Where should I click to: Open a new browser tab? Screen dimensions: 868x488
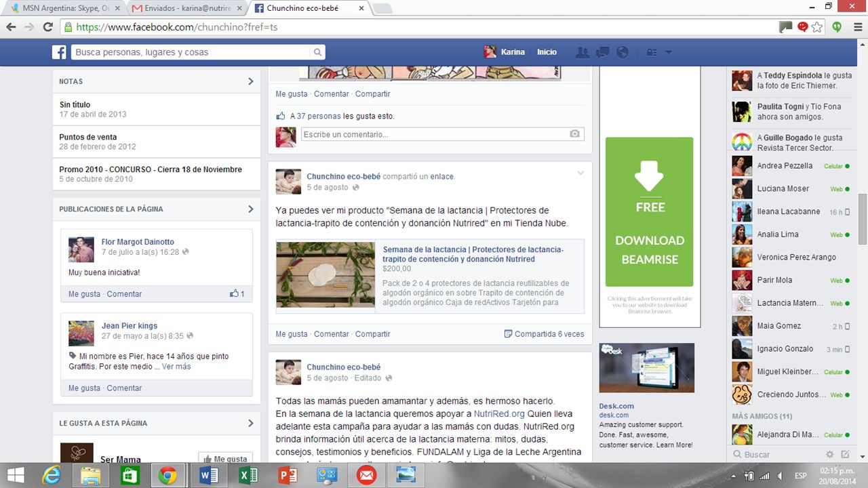[x=382, y=9]
